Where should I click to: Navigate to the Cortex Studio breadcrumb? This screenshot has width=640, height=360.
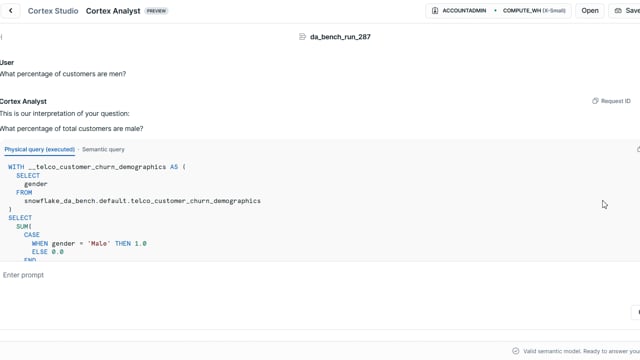coord(53,11)
